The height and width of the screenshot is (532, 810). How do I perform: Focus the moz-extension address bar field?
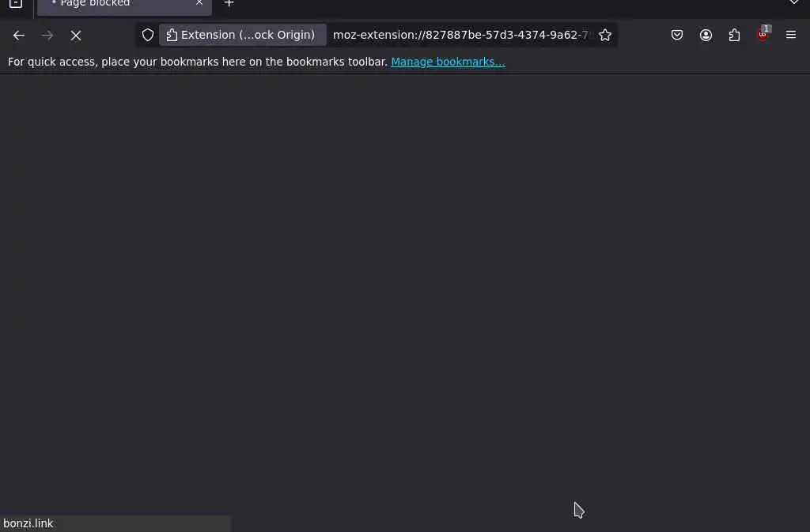(x=460, y=35)
